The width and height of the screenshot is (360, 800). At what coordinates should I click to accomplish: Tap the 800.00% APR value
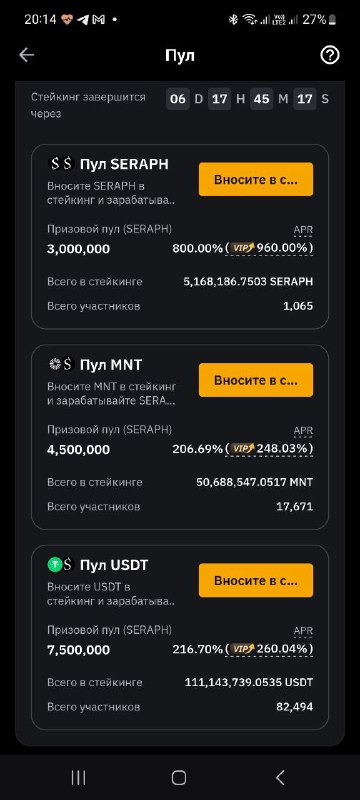coord(197,248)
